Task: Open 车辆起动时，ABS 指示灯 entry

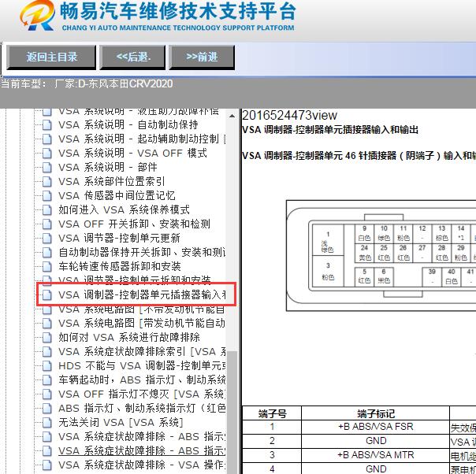Action: [x=142, y=380]
